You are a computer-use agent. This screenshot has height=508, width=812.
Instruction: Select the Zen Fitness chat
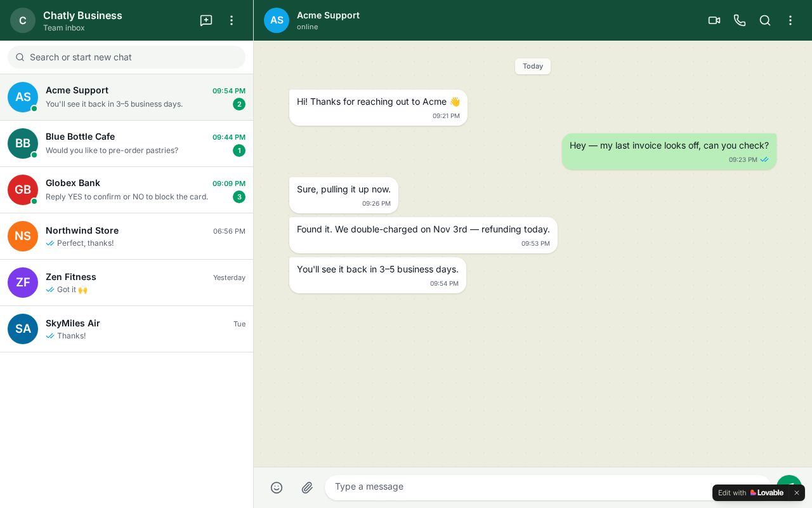click(x=126, y=283)
